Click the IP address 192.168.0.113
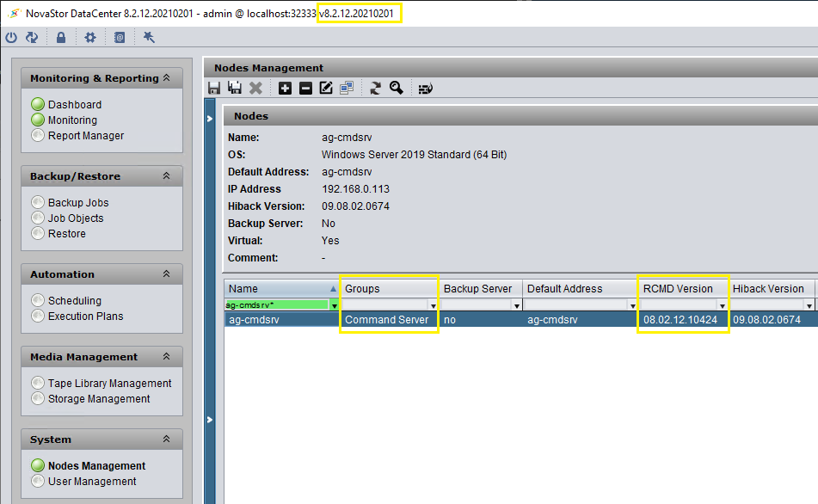 [356, 189]
